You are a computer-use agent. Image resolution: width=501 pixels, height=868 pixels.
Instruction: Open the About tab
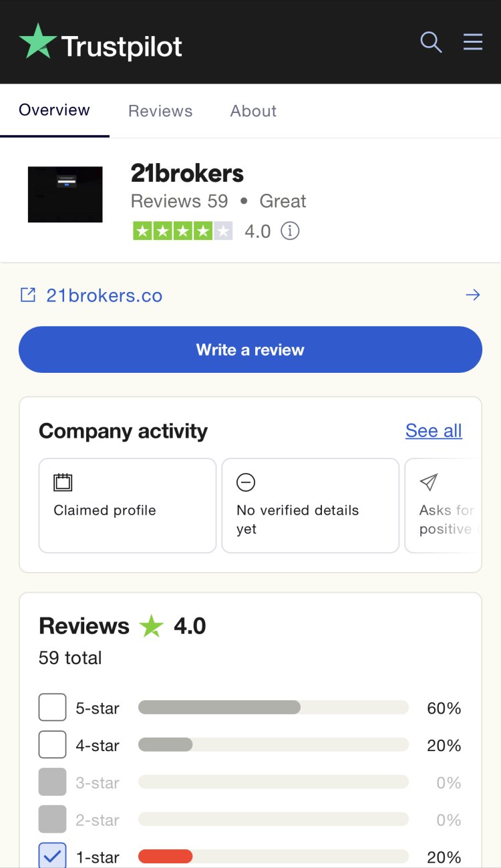point(253,111)
